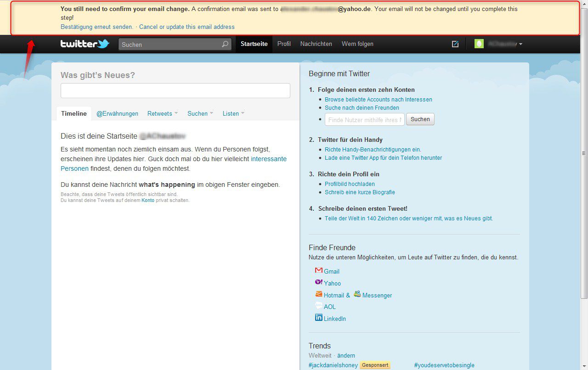The width and height of the screenshot is (588, 370).
Task: Open Browse beliebte Accounts nach Interessen
Action: point(379,99)
